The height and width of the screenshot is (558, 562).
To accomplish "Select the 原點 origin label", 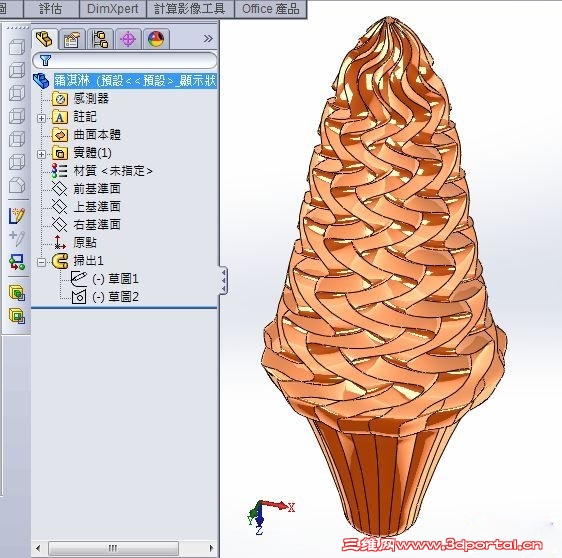I will click(x=85, y=243).
